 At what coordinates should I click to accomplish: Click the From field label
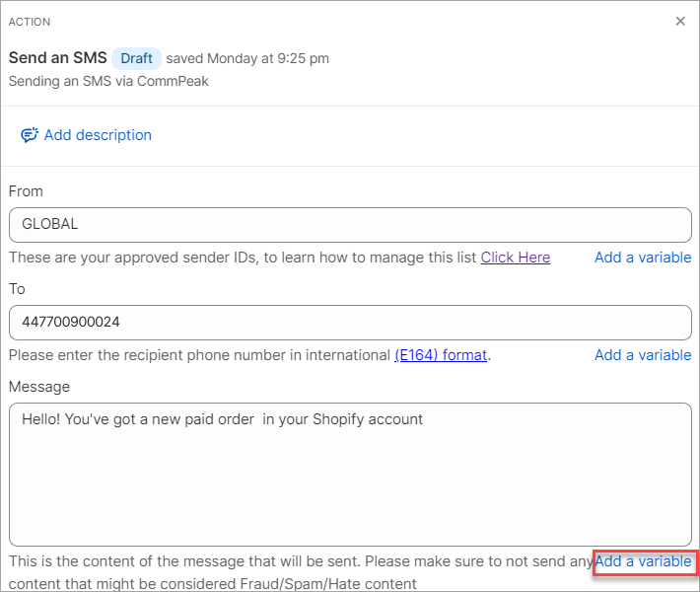(26, 191)
